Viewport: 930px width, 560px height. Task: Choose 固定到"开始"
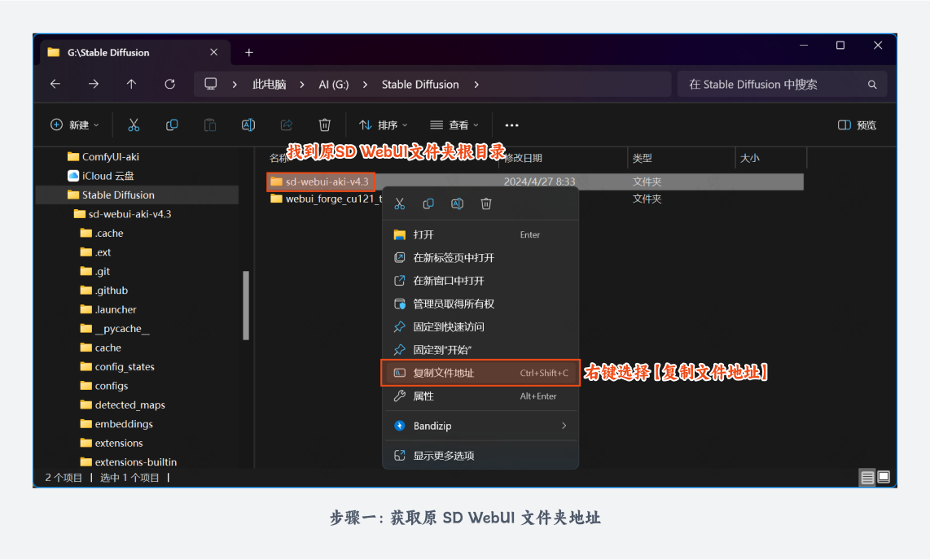pyautogui.click(x=480, y=350)
